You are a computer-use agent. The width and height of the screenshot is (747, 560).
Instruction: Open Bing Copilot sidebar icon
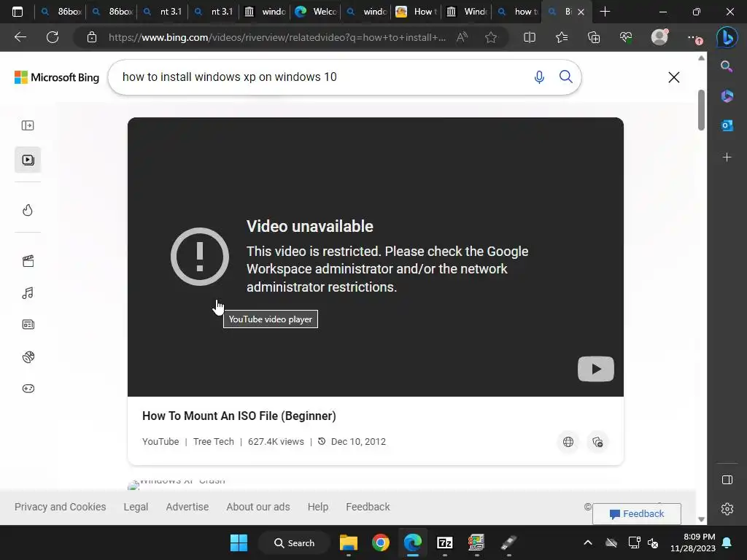[x=727, y=37]
